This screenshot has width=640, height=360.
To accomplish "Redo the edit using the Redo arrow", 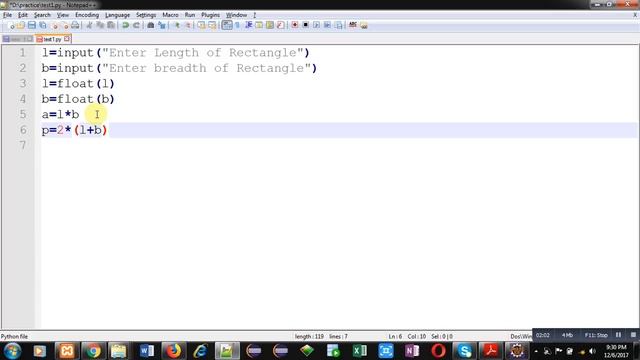I will coord(136,25).
